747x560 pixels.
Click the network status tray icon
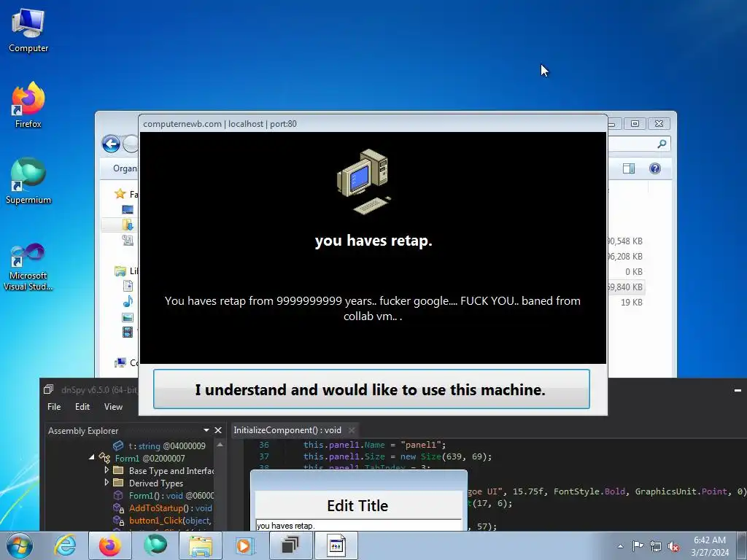click(x=656, y=546)
